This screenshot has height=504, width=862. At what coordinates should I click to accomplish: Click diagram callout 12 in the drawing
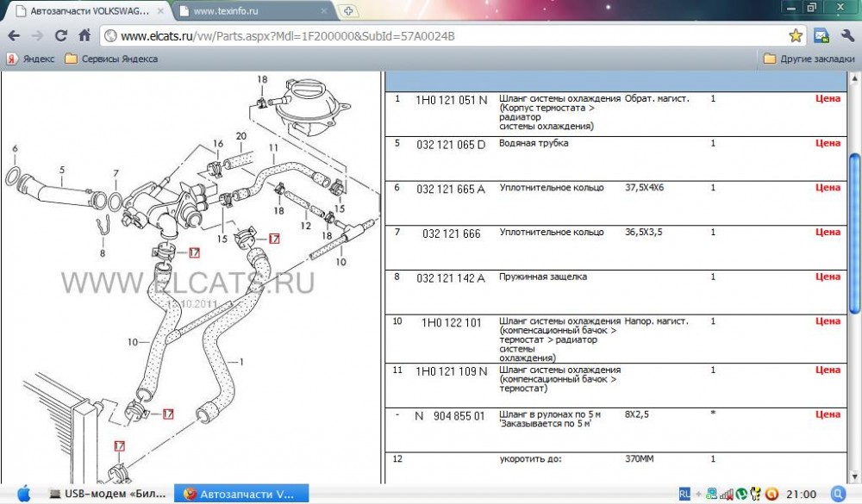[x=306, y=226]
